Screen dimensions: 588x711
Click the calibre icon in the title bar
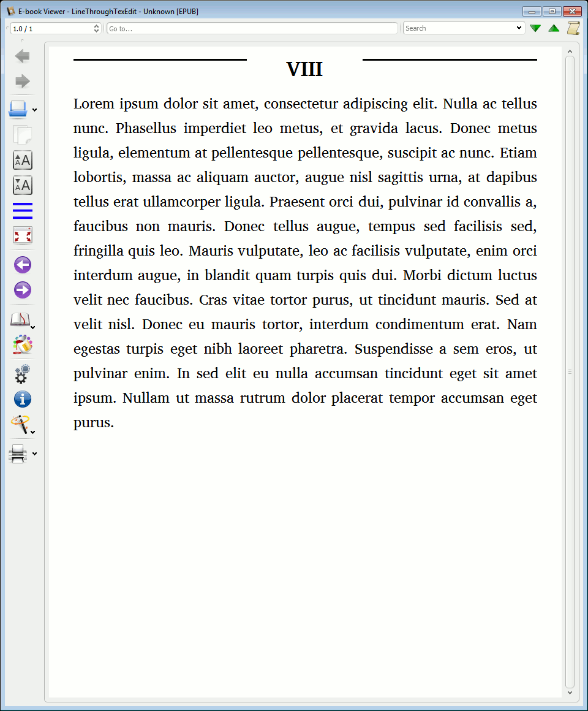10,11
